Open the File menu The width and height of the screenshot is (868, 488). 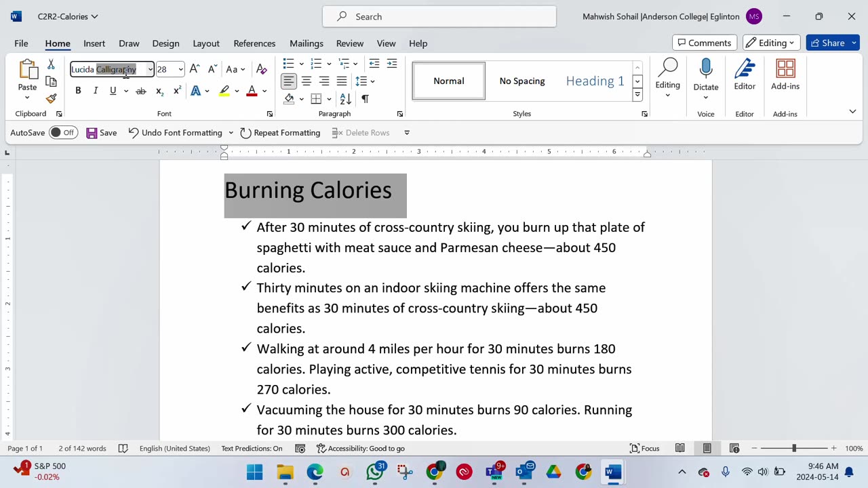click(x=21, y=43)
